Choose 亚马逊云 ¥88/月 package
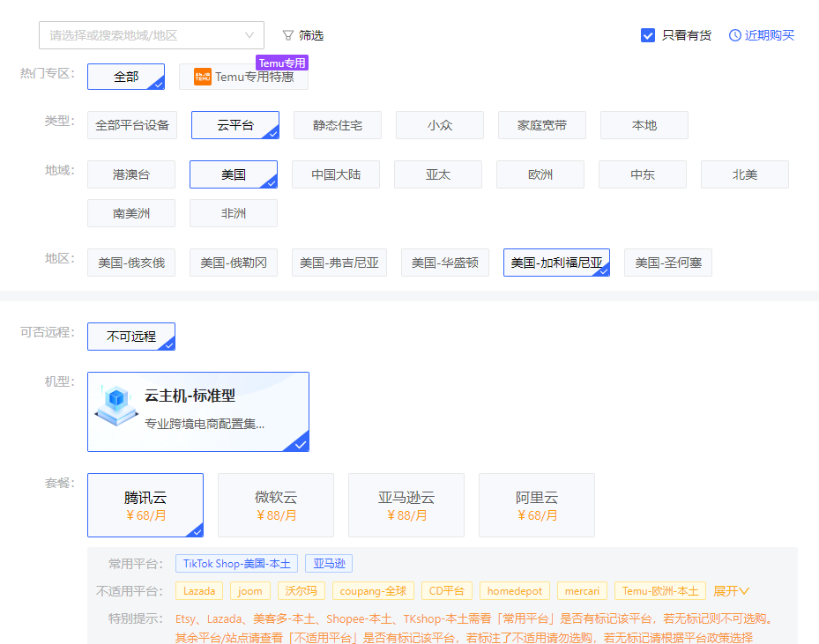The width and height of the screenshot is (819, 644). pyautogui.click(x=406, y=505)
